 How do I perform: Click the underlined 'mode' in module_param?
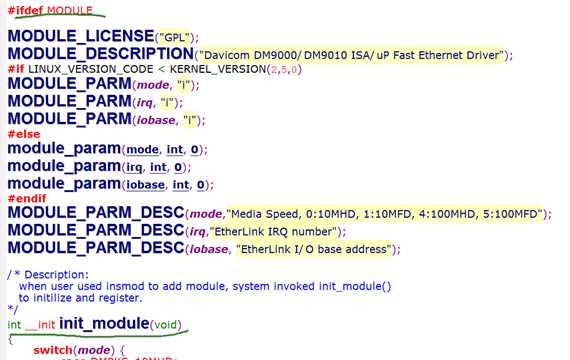pyautogui.click(x=142, y=150)
